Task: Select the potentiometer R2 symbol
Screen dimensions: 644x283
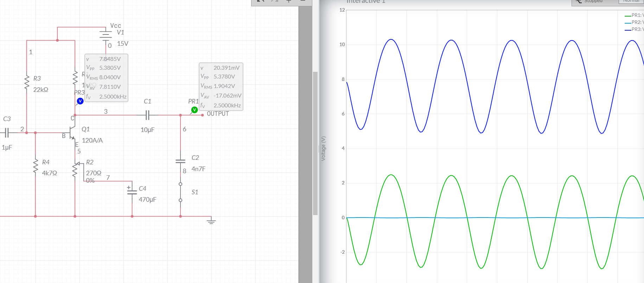Action: 75,170
